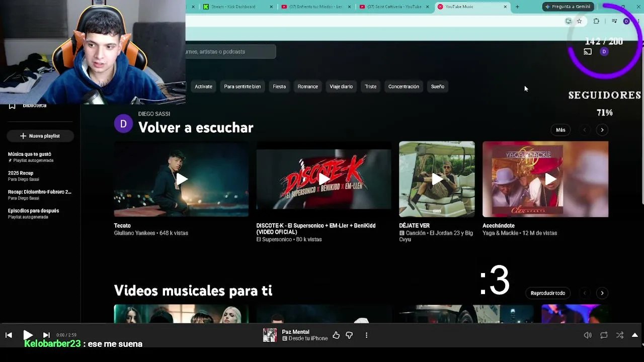Screen dimensions: 644x362
Task: Select the Para sentirte bien mood chip
Action: tap(243, 86)
